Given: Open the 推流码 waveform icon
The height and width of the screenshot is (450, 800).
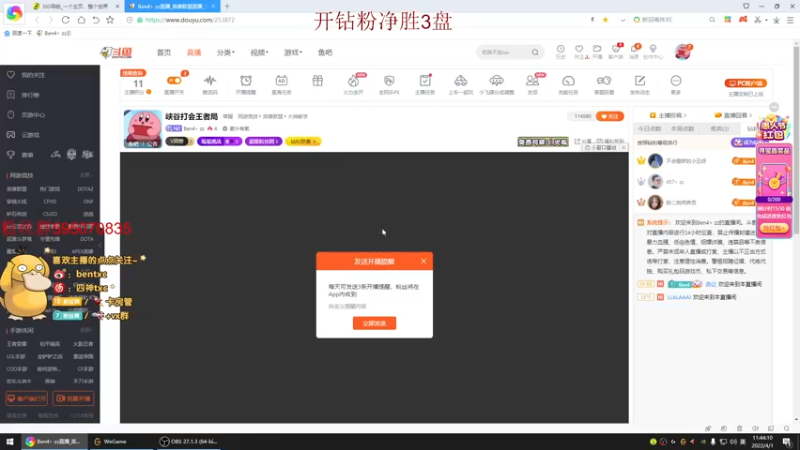Looking at the screenshot, I should coord(210,81).
